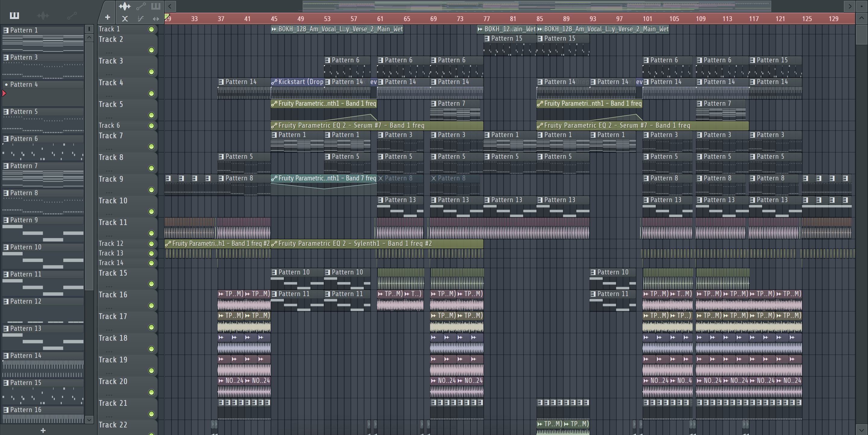868x435 pixels.
Task: Click the playlist vertical scroll down arrow
Action: tap(862, 430)
